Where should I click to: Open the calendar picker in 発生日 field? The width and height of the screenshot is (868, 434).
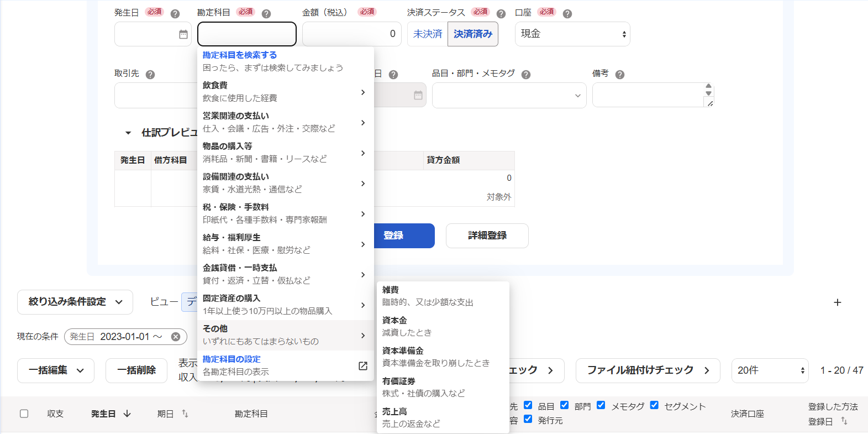[x=183, y=34]
